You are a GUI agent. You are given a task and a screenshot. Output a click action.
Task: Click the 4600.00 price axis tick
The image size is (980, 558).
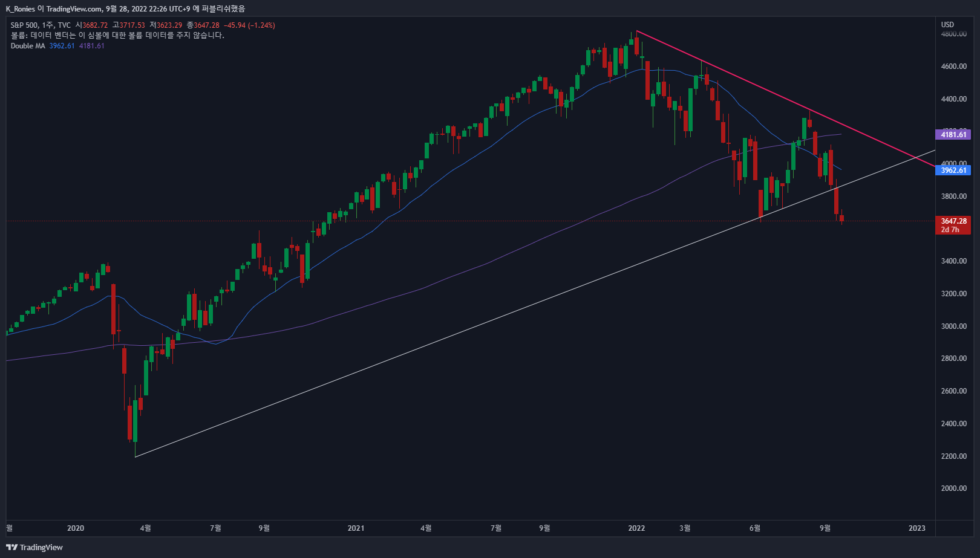coord(954,67)
